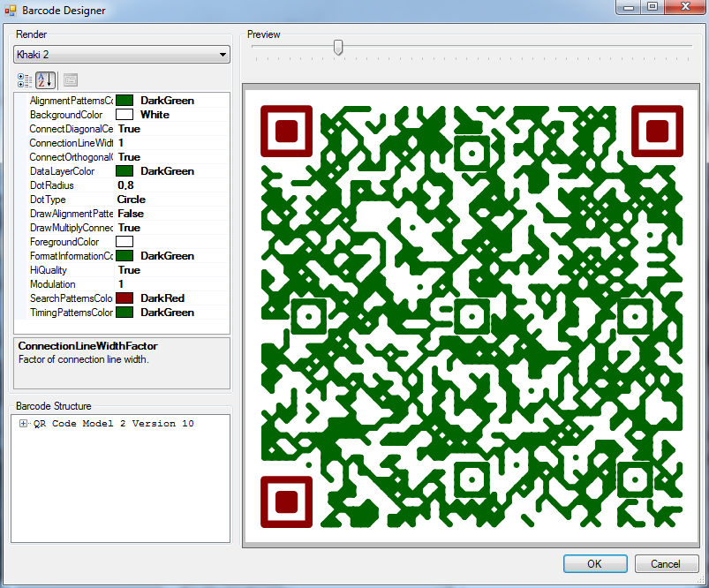709x588 pixels.
Task: Select the DotRadius property name
Action: coord(51,185)
